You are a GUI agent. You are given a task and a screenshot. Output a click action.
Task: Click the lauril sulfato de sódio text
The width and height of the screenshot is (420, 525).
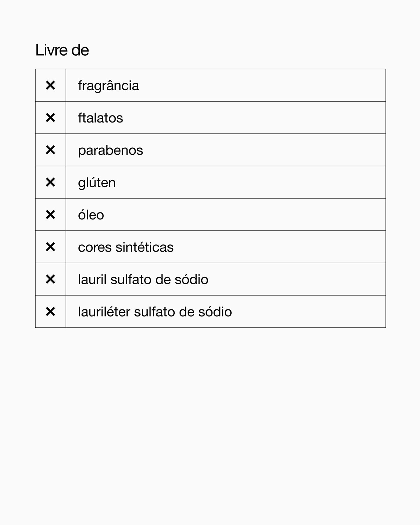point(143,280)
